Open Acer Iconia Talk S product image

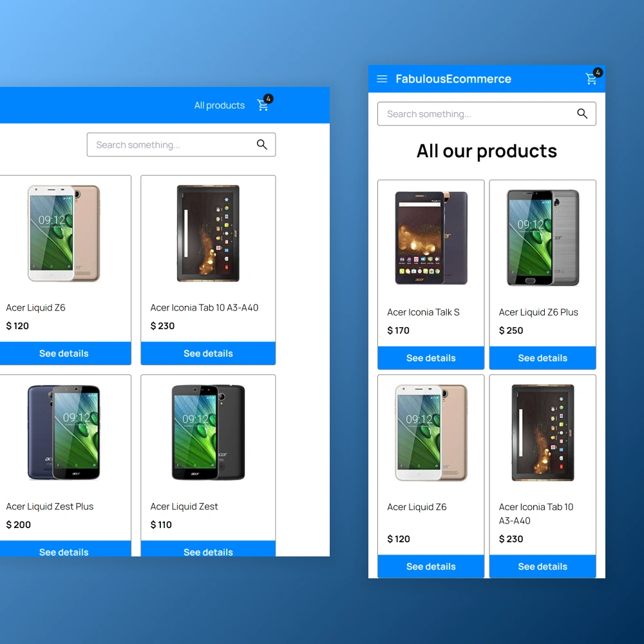point(431,238)
